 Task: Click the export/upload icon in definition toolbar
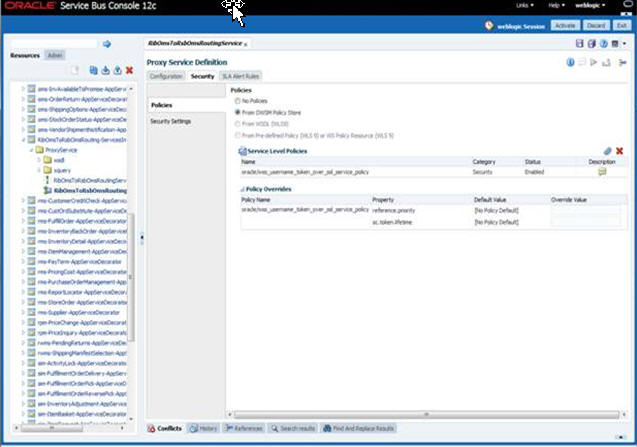click(606, 62)
